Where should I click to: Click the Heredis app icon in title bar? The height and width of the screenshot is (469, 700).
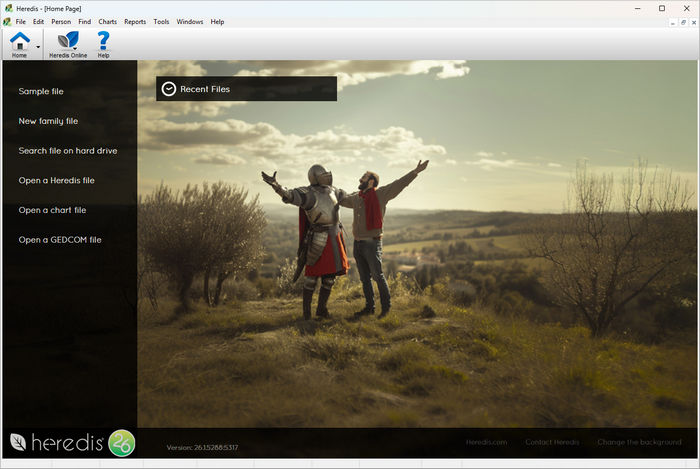pos(7,8)
